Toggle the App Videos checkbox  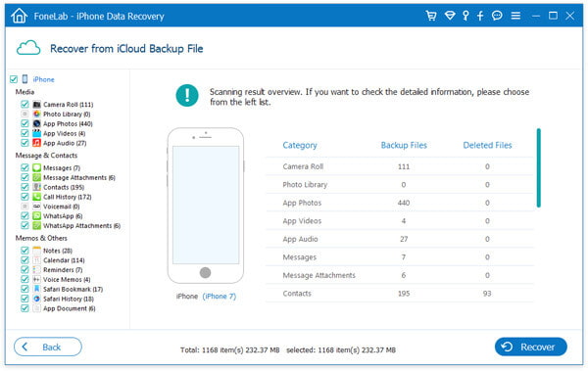tap(24, 133)
